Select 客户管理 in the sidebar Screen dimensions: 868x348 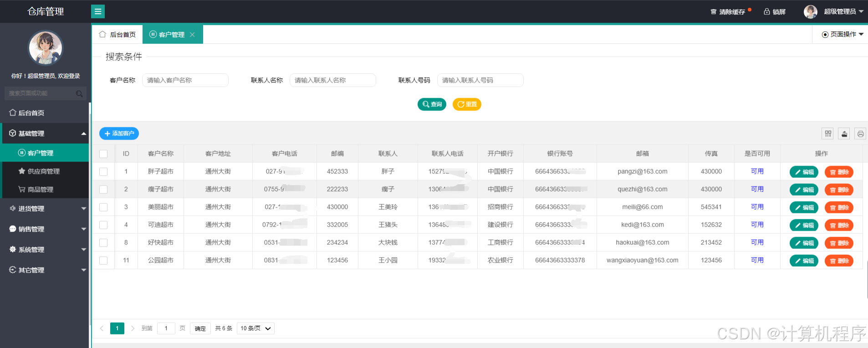45,153
